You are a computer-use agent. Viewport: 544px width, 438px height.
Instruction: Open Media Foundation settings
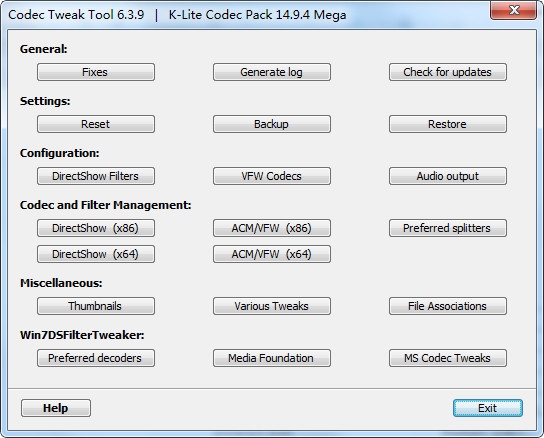pyautogui.click(x=272, y=358)
